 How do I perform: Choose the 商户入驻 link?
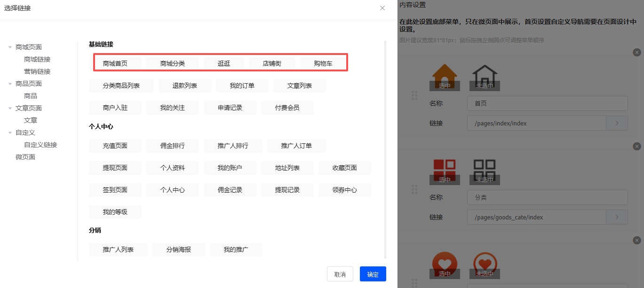115,108
